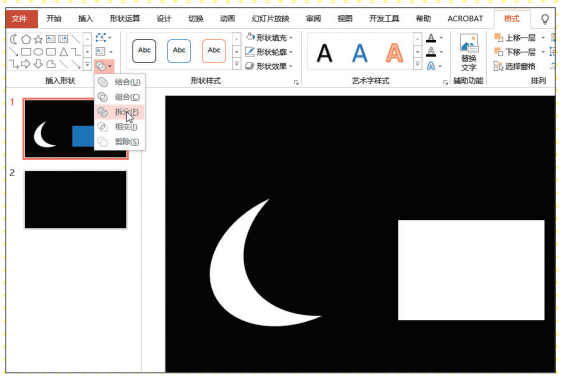This screenshot has height=381, width=565.
Task: Click 下移一层 send backward
Action: click(515, 52)
